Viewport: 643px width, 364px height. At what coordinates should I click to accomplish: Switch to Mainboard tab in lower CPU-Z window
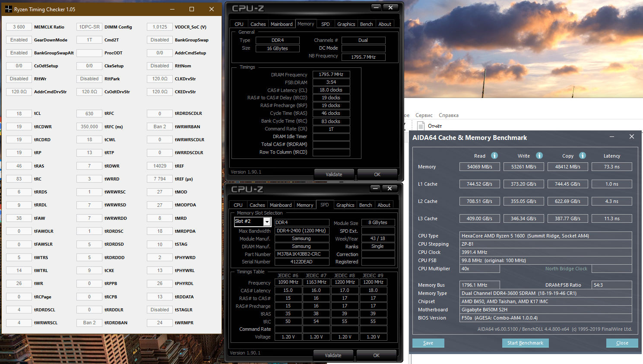(281, 205)
